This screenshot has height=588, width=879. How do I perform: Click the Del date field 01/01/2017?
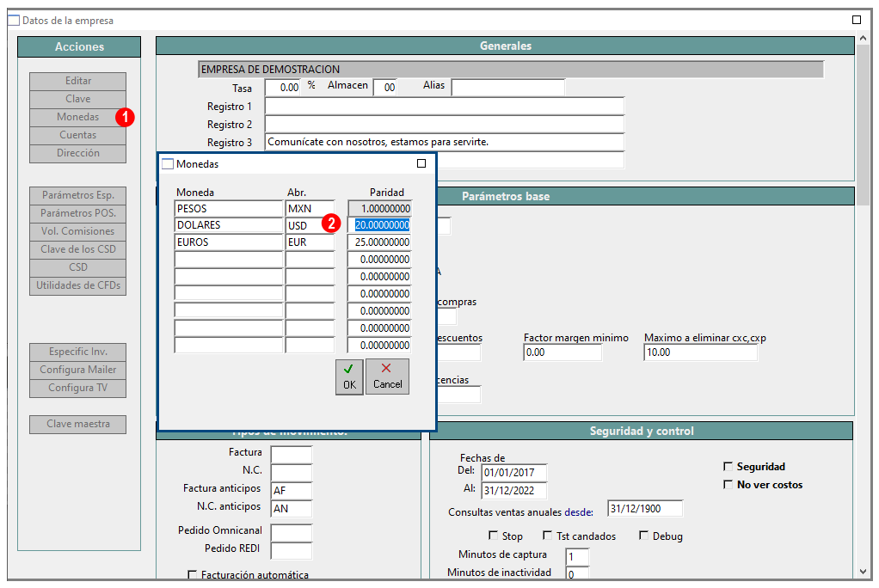[x=514, y=473]
